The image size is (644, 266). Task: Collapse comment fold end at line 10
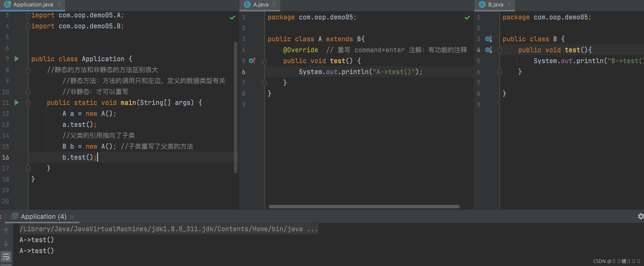(28, 92)
